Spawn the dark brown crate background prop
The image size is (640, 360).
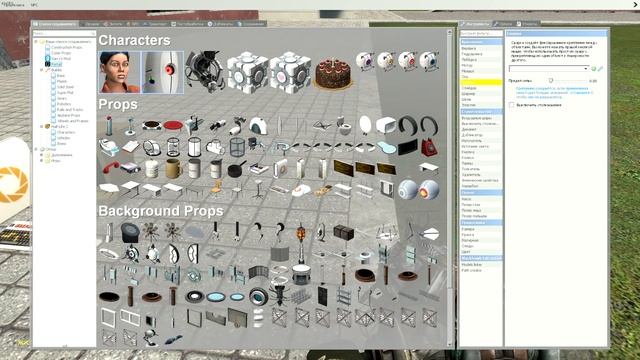343,233
